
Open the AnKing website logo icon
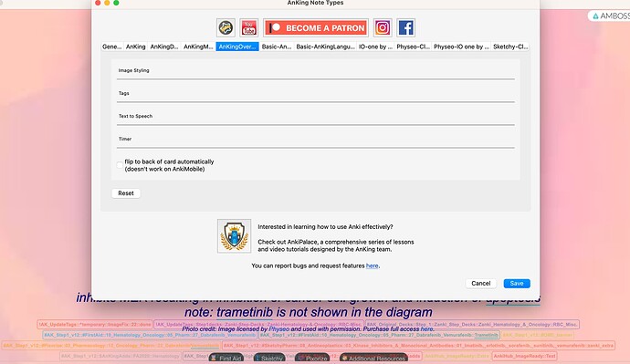pyautogui.click(x=226, y=27)
